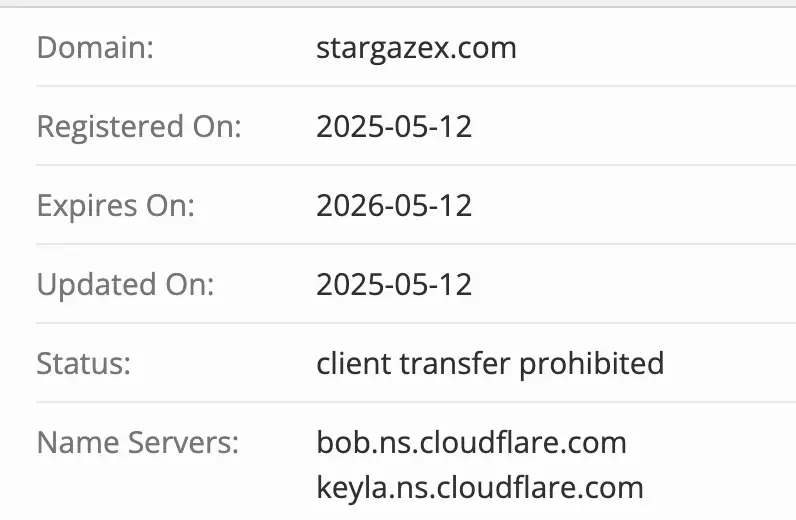Select the registration date 2025-05-12
The width and height of the screenshot is (796, 520).
click(394, 127)
